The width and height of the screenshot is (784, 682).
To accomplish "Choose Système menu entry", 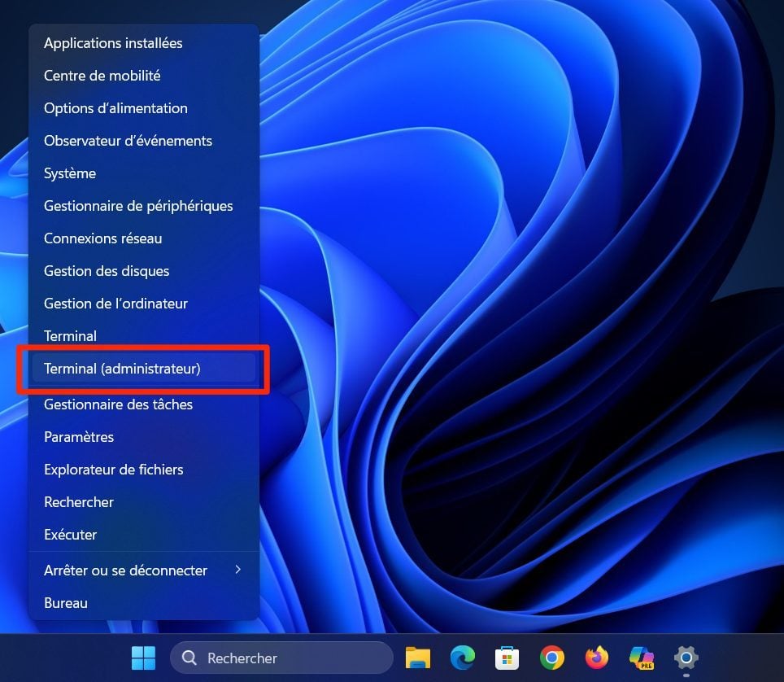I will click(x=144, y=173).
